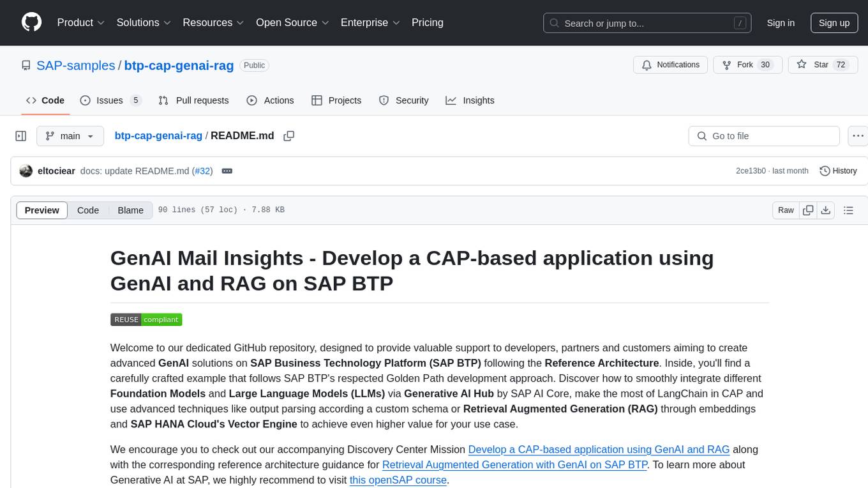Open the README outline list

848,210
